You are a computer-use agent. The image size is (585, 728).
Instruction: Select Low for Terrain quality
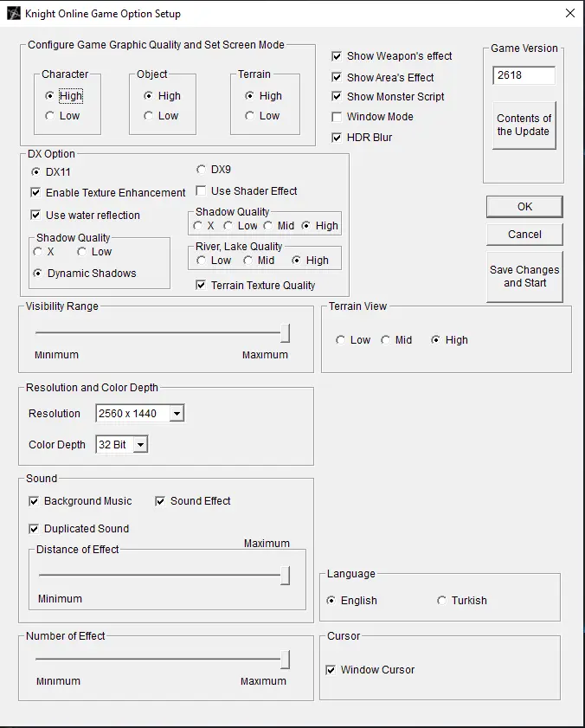pos(249,116)
